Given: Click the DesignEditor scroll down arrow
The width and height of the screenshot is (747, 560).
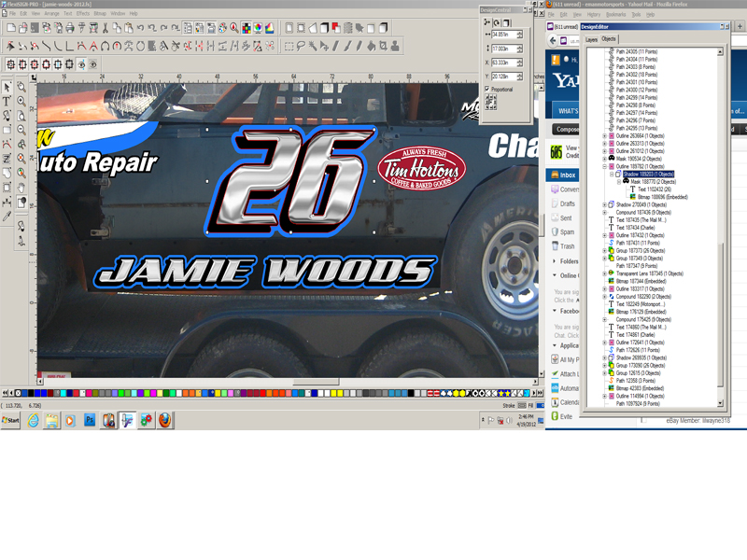Looking at the screenshot, I should (720, 403).
